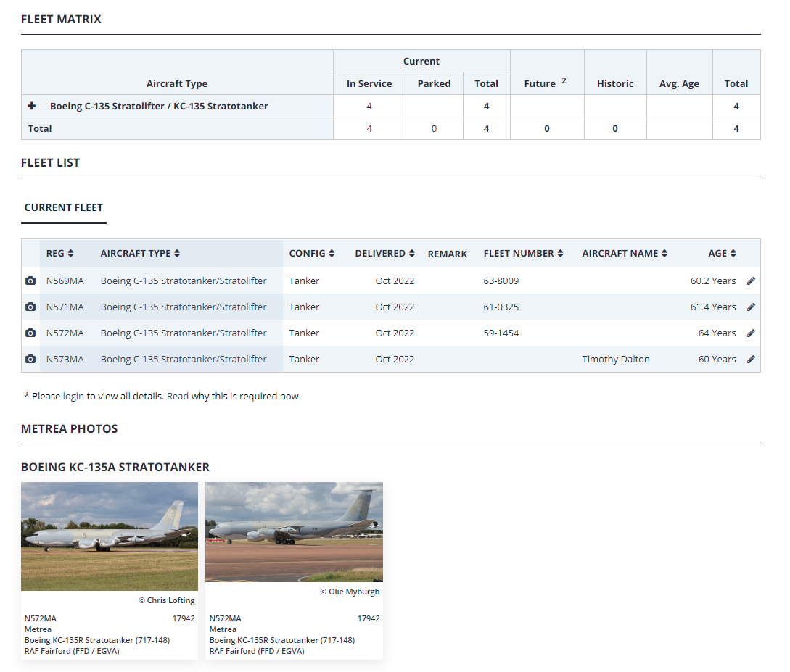Open photos camera icon for N573MA
790x672 pixels.
pyautogui.click(x=30, y=360)
